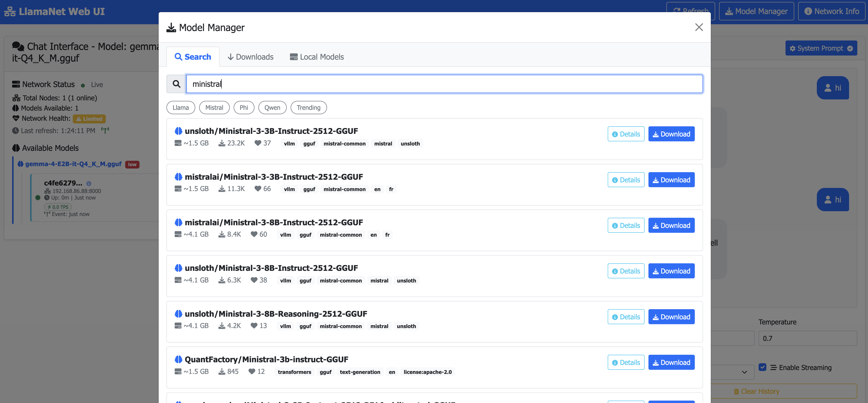Apply the Phi quick filter chip
Image resolution: width=868 pixels, height=403 pixels.
(x=244, y=108)
